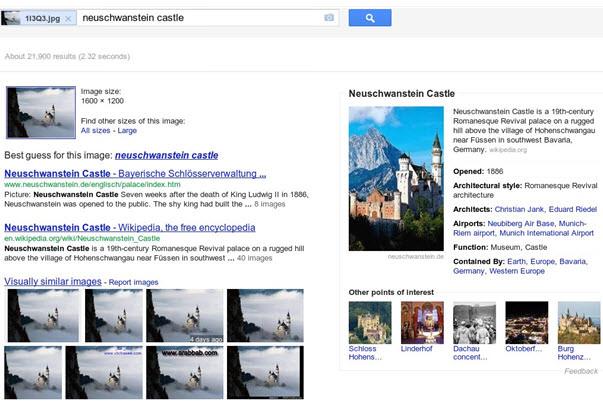
Task: Click Linderhof caption link
Action: pos(416,349)
